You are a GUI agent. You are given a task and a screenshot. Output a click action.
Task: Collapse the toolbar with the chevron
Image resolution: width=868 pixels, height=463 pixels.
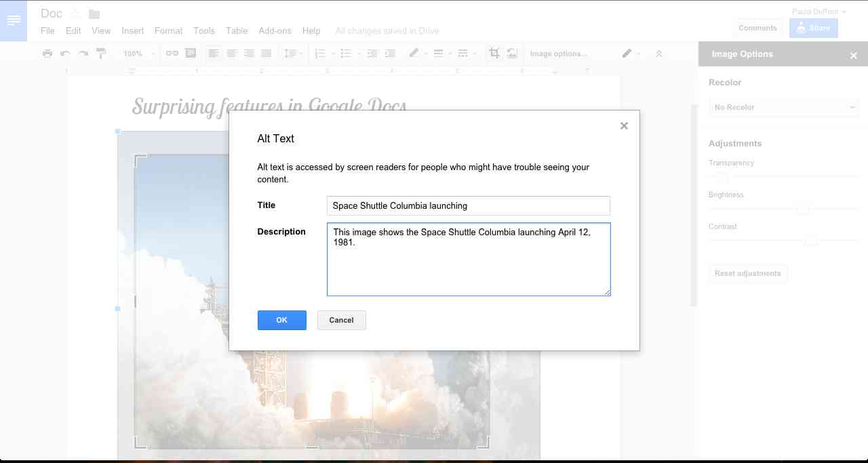click(658, 53)
